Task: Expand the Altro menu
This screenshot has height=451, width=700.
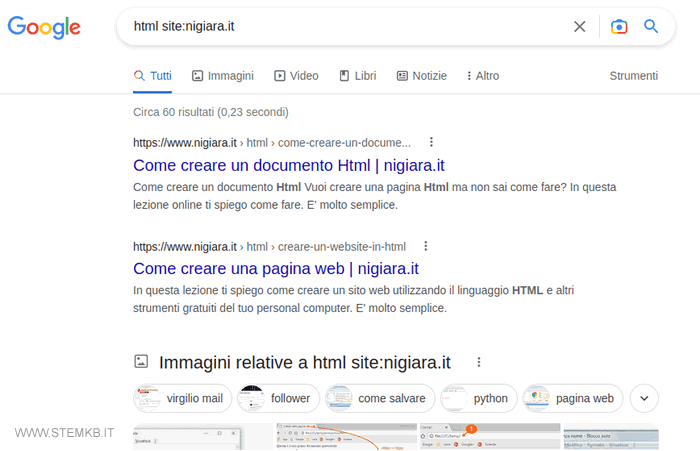Action: point(483,76)
